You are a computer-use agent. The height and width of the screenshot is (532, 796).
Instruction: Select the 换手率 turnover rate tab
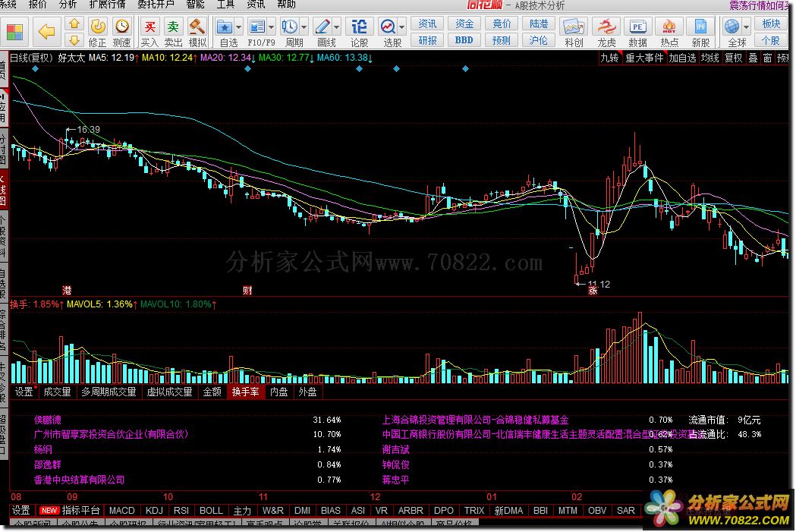pos(246,392)
